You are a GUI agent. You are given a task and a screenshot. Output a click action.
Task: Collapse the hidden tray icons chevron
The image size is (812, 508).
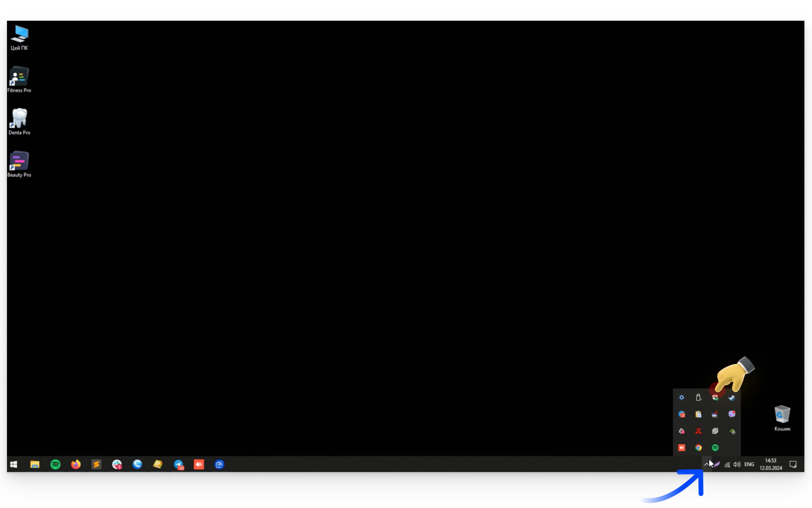(x=706, y=464)
